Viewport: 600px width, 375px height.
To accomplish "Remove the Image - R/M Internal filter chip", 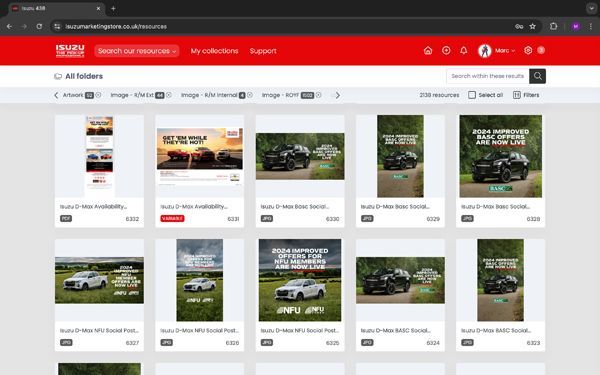I will (x=250, y=95).
